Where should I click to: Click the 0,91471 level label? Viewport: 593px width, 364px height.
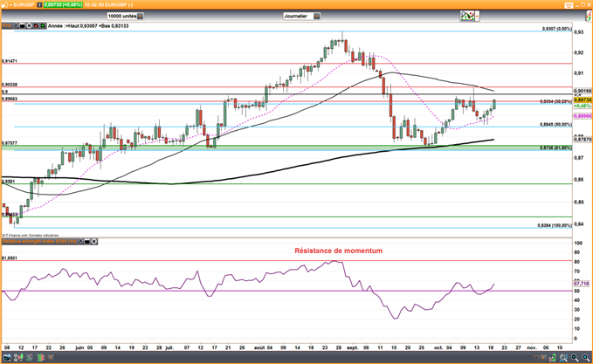tap(10, 61)
